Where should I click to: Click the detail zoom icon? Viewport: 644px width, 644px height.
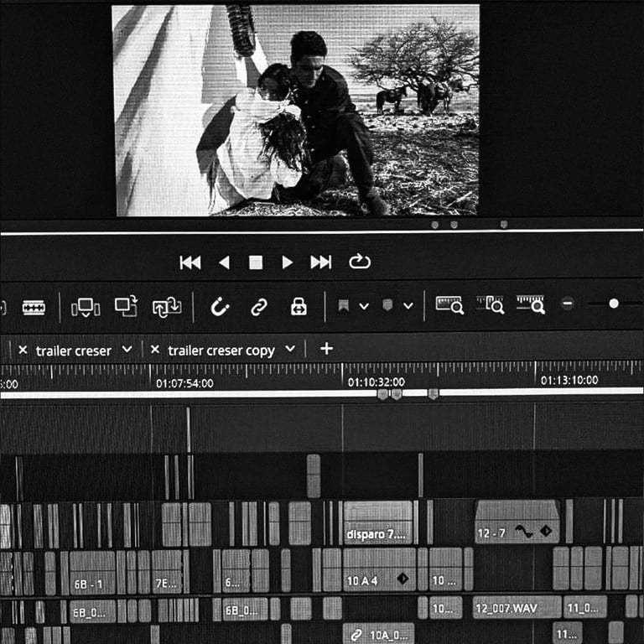[491, 304]
